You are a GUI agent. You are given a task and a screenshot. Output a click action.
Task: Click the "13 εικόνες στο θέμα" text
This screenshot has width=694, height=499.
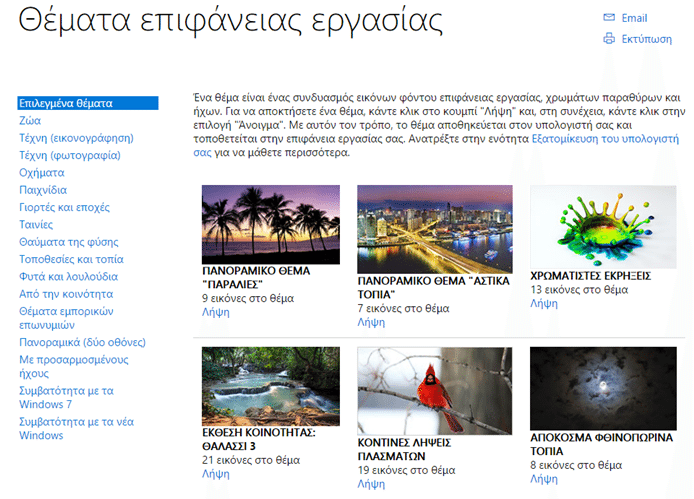click(579, 290)
